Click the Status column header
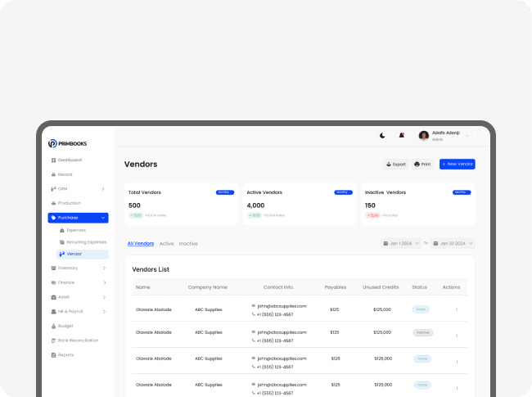532x397 pixels. [x=419, y=287]
